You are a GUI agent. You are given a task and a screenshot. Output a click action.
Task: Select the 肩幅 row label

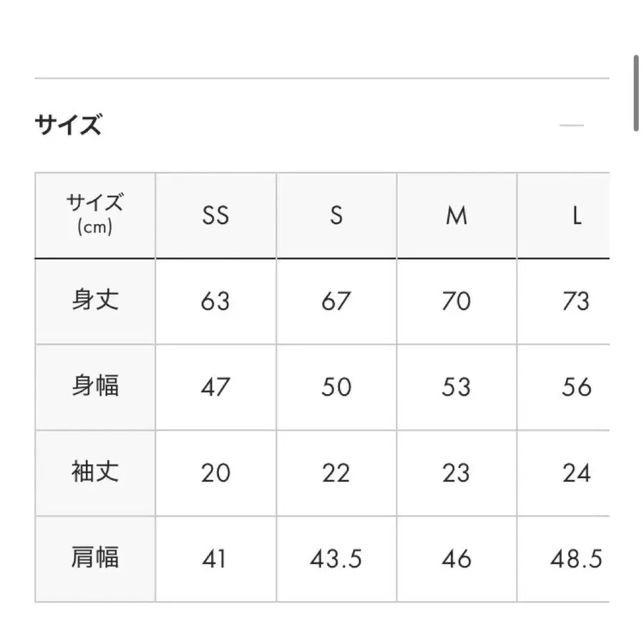pos(95,559)
